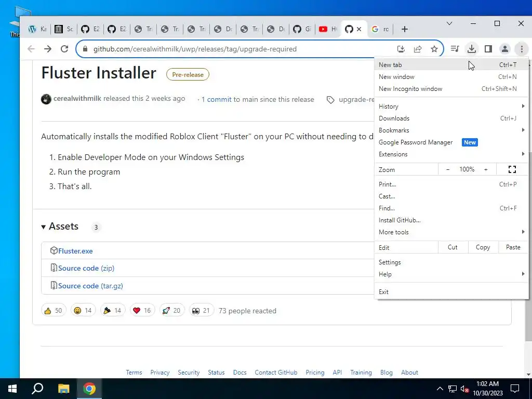
Task: Bookmark this page with the star icon
Action: pyautogui.click(x=434, y=49)
